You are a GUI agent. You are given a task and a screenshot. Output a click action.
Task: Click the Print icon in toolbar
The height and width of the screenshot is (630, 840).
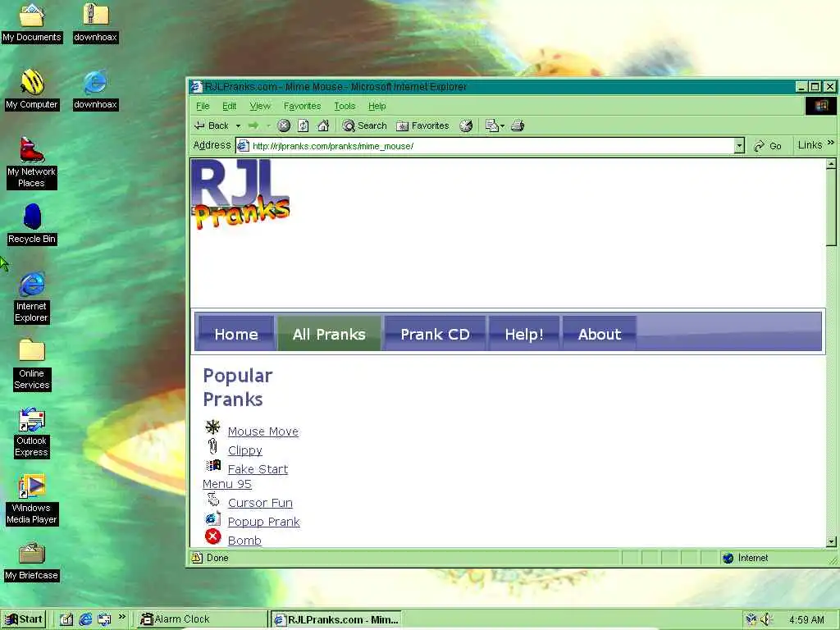(x=518, y=126)
